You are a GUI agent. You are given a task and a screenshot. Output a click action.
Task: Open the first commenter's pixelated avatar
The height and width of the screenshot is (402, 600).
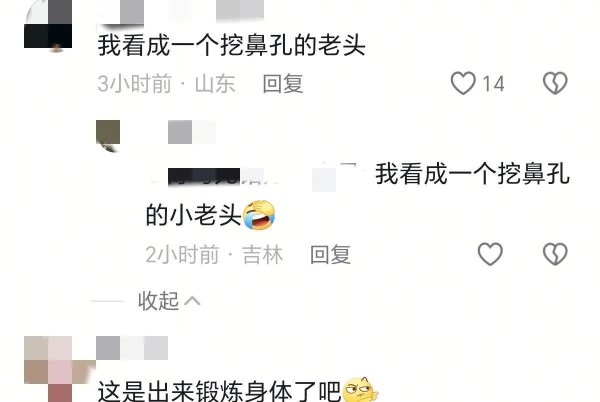click(x=48, y=24)
